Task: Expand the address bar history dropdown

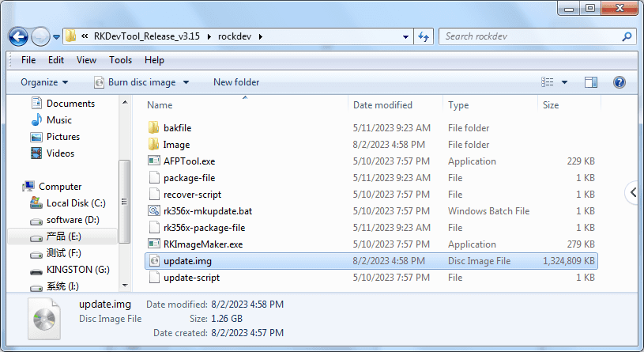Action: point(405,36)
